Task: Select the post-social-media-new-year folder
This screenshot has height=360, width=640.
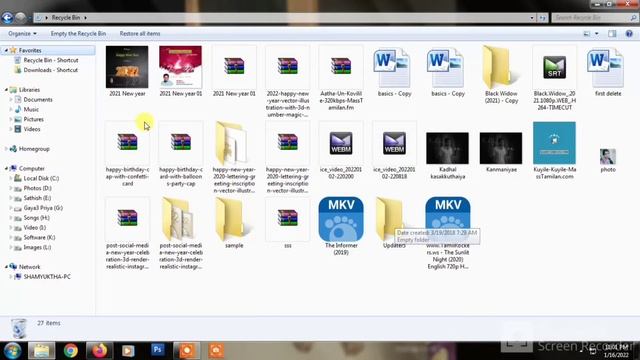Action: pos(178,219)
